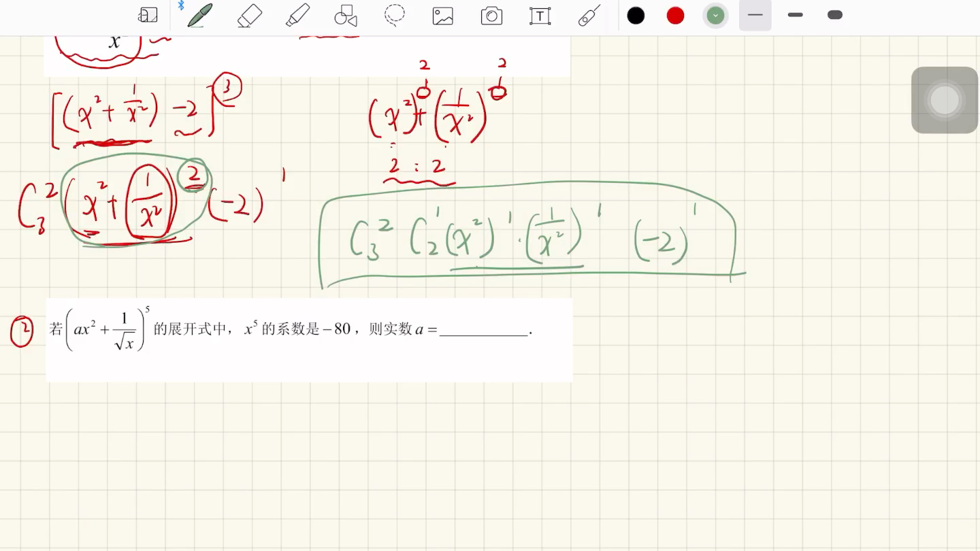Select the medium stroke width
The image size is (980, 551).
[794, 15]
